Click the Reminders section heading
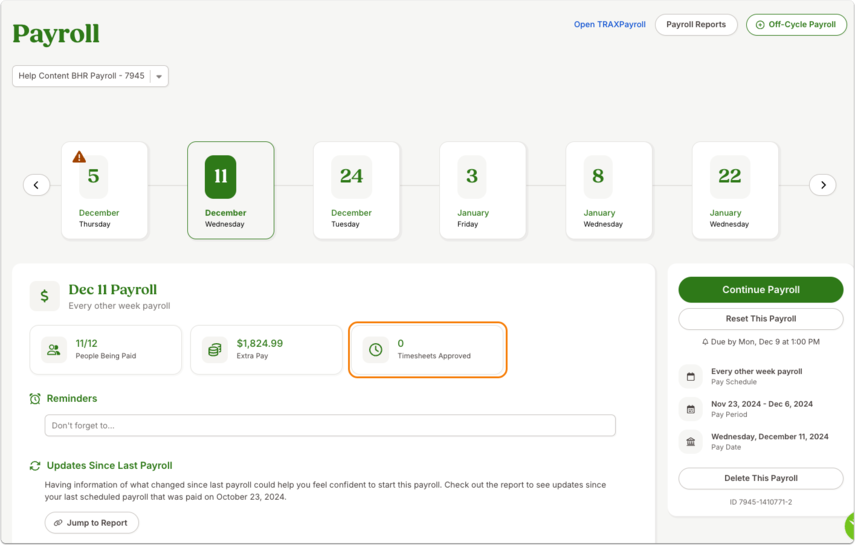Screen dimensions: 855x545 click(72, 399)
